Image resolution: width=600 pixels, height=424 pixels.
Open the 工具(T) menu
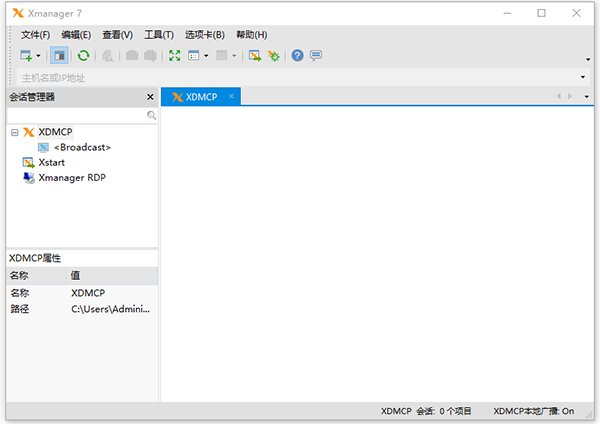pyautogui.click(x=159, y=35)
